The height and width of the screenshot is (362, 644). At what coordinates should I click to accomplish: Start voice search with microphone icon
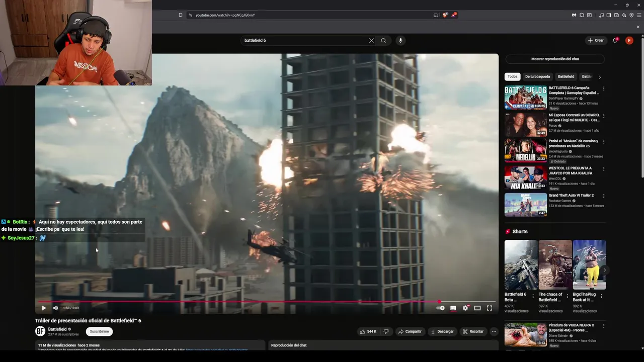click(400, 40)
